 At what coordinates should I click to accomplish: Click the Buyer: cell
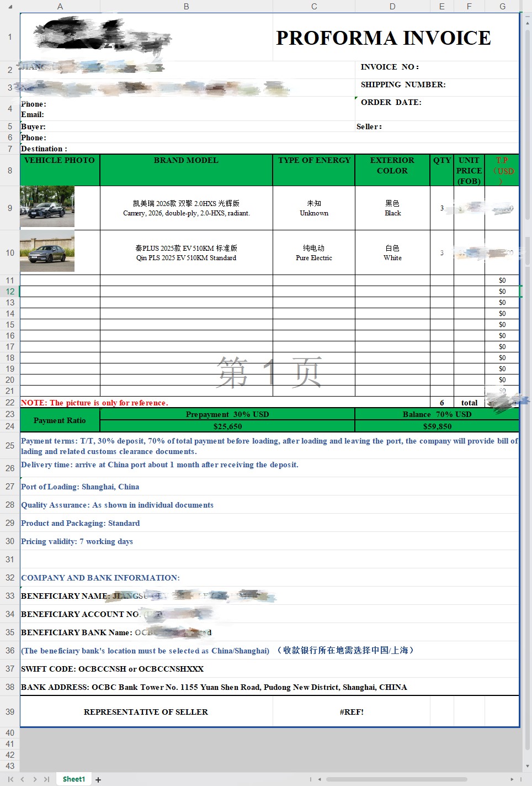pos(187,126)
